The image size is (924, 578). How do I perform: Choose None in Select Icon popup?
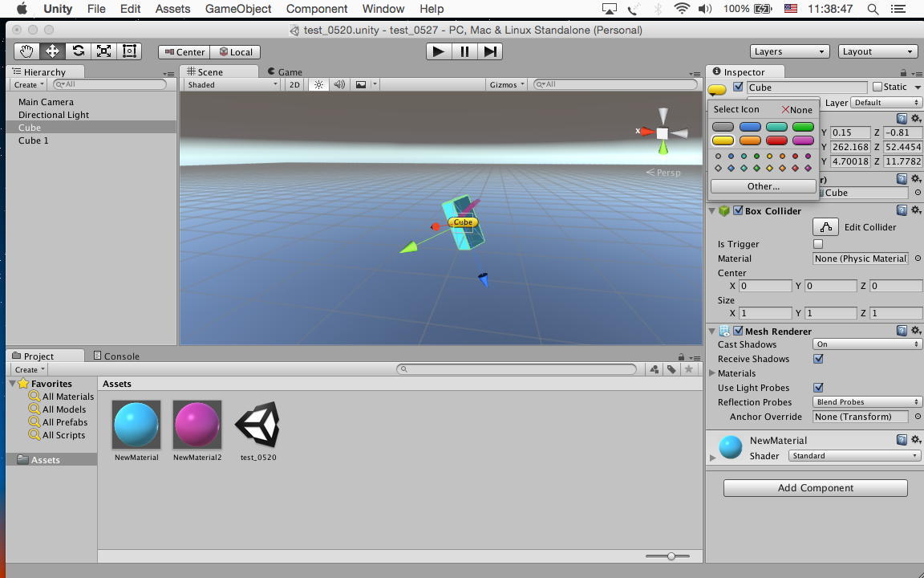tap(796, 110)
